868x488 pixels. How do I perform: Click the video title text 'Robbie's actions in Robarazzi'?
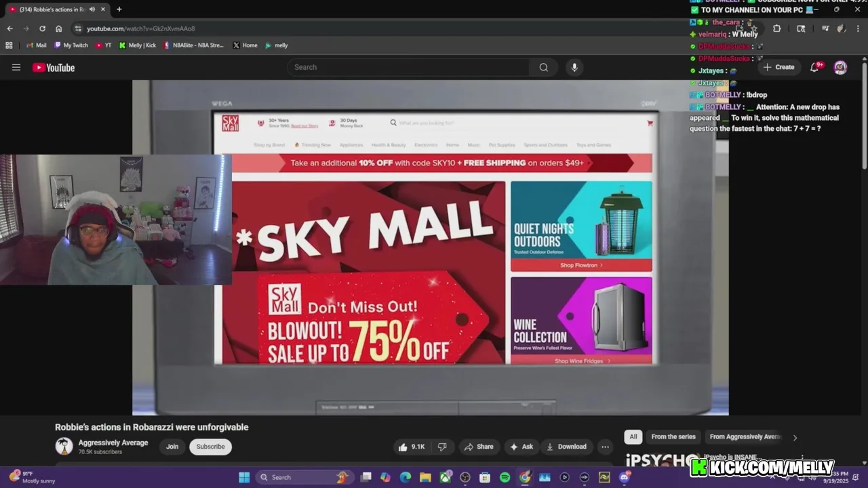[x=152, y=427]
